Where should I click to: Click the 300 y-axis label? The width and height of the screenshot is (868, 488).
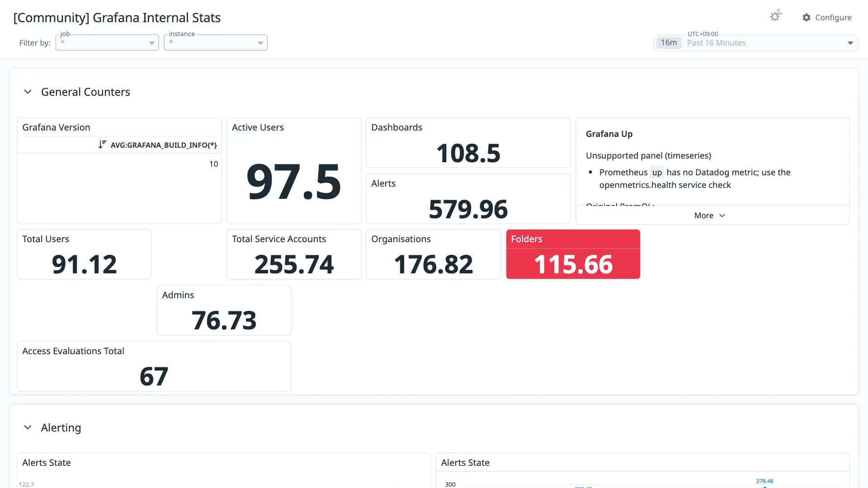point(450,484)
